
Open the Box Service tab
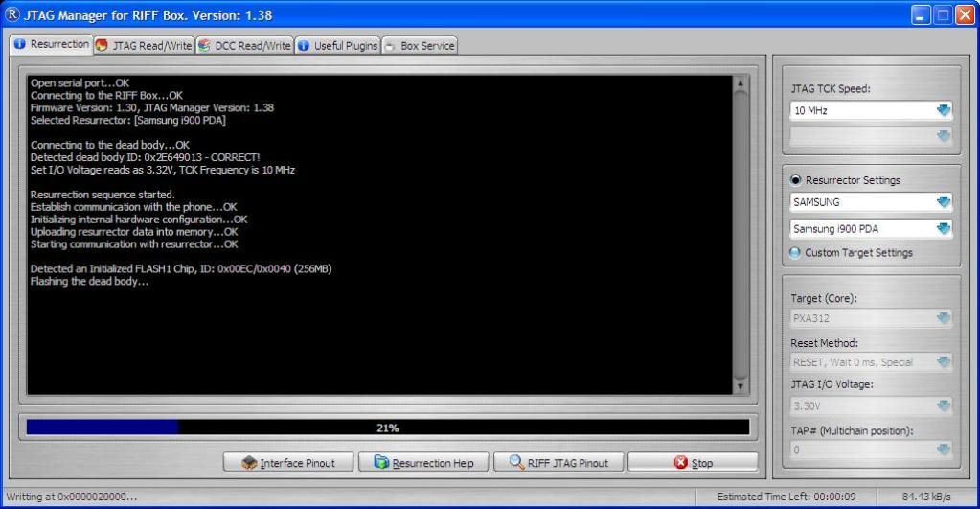point(420,45)
